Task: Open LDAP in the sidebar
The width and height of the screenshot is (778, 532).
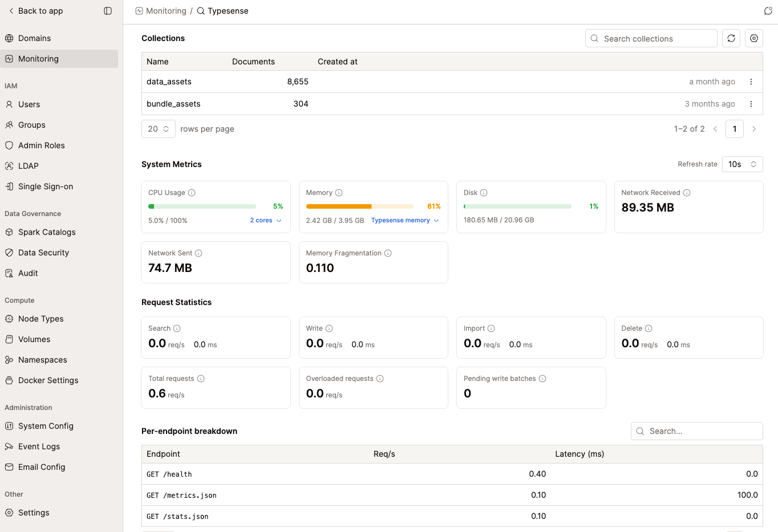Action: coord(59,166)
